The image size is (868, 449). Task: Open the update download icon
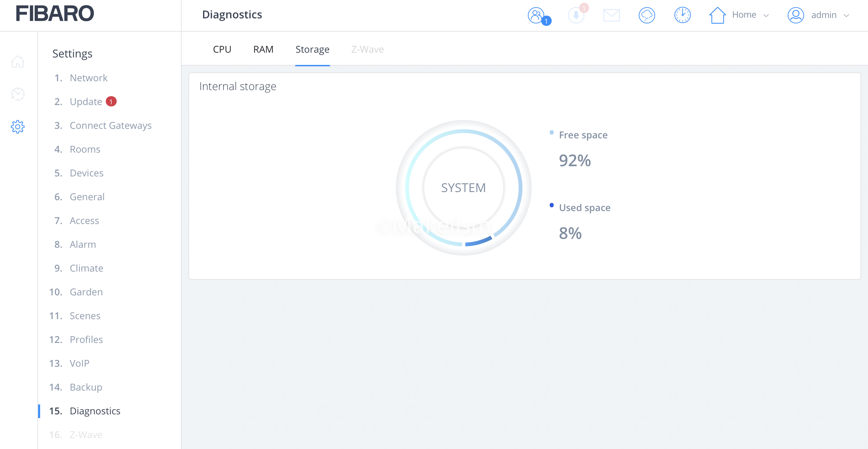click(576, 15)
